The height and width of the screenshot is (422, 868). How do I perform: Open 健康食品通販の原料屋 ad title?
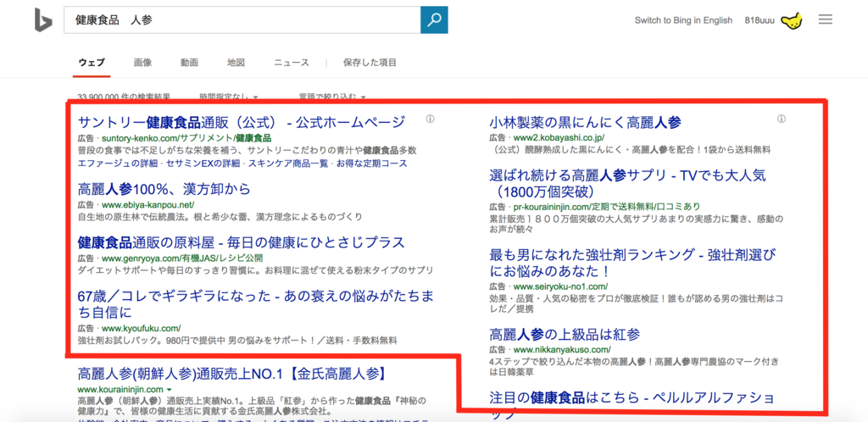242,242
